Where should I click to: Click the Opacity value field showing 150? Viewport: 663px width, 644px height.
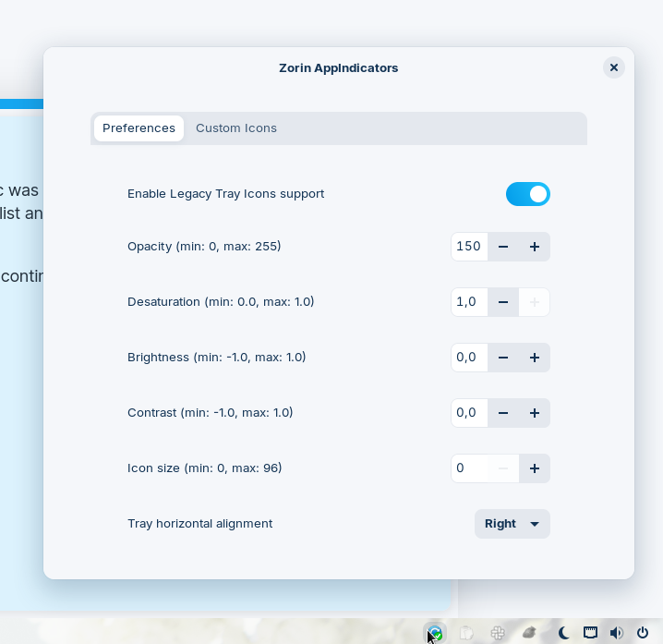pos(469,247)
